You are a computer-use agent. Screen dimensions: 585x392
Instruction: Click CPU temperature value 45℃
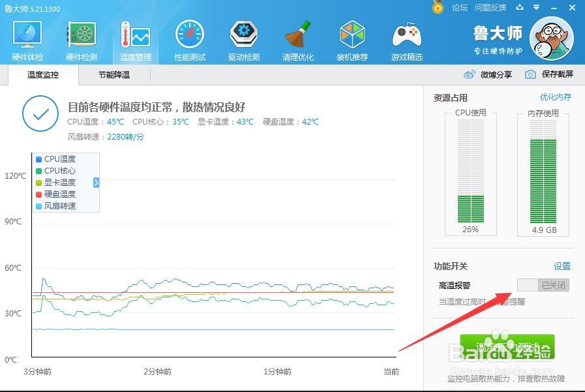click(x=115, y=121)
